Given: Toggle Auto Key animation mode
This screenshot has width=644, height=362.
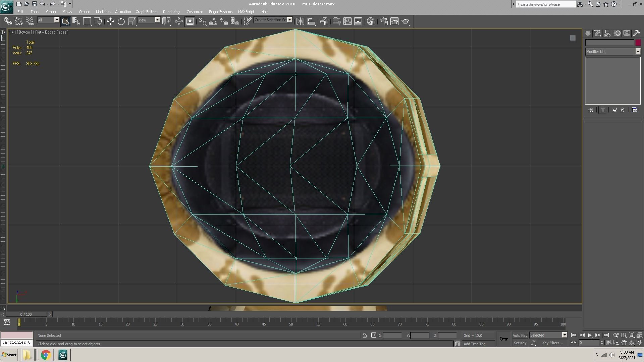Looking at the screenshot, I should 520,336.
